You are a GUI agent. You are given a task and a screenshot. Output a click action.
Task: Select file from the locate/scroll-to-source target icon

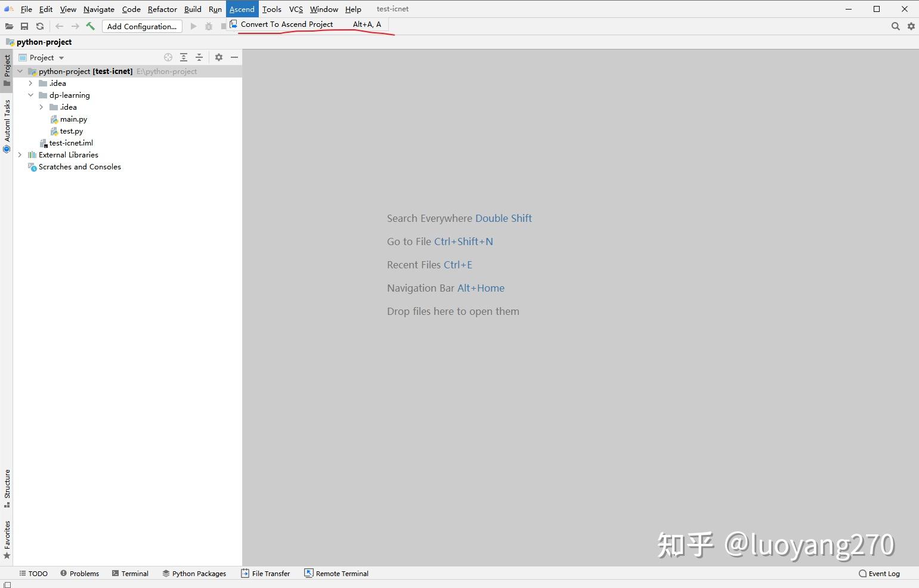pyautogui.click(x=168, y=57)
